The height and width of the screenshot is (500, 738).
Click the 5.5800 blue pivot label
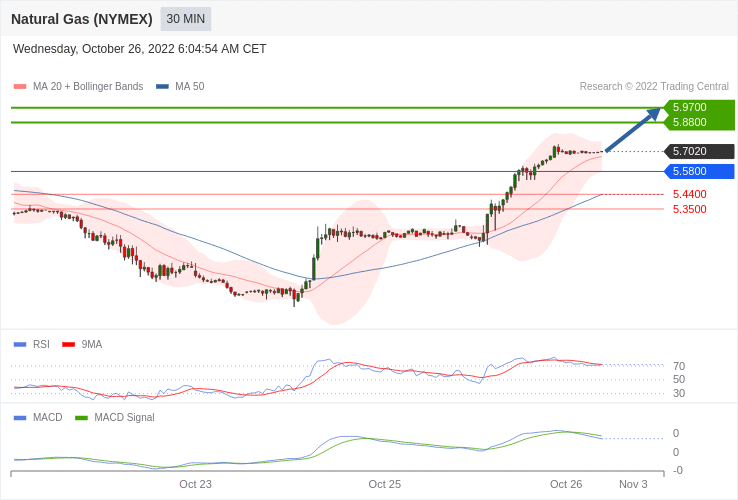pos(699,171)
